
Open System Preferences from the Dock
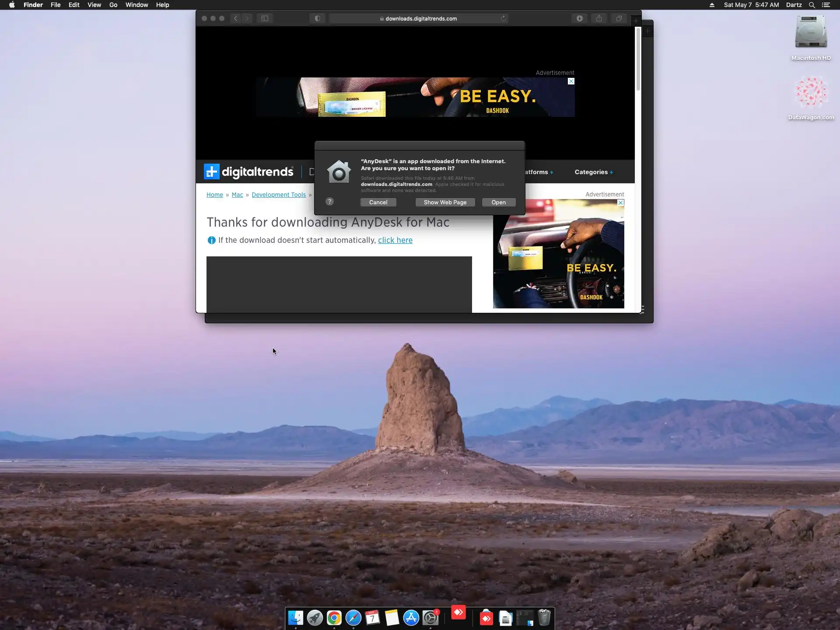click(x=430, y=618)
